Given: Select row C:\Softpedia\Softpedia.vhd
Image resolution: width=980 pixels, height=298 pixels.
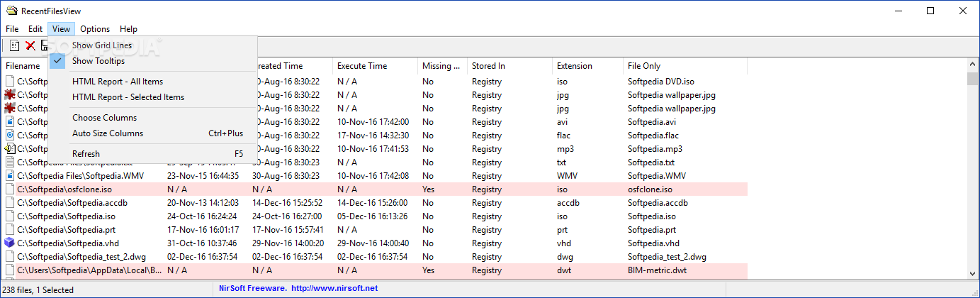Looking at the screenshot, I should [374, 243].
